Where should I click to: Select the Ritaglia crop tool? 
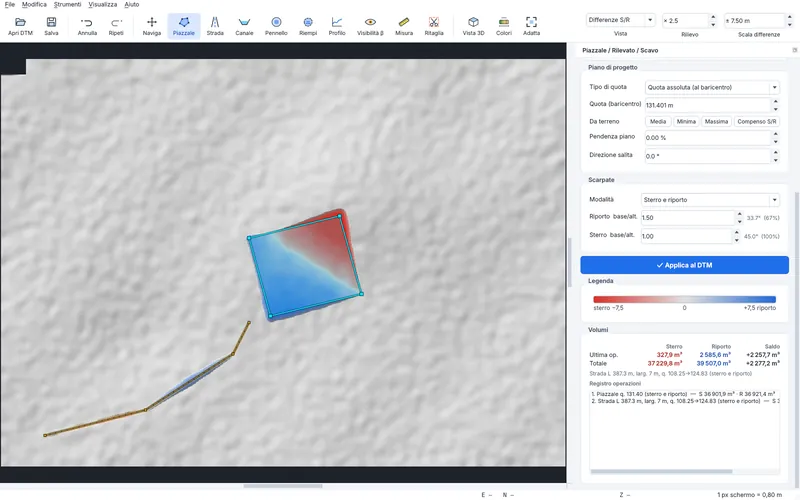tap(434, 26)
